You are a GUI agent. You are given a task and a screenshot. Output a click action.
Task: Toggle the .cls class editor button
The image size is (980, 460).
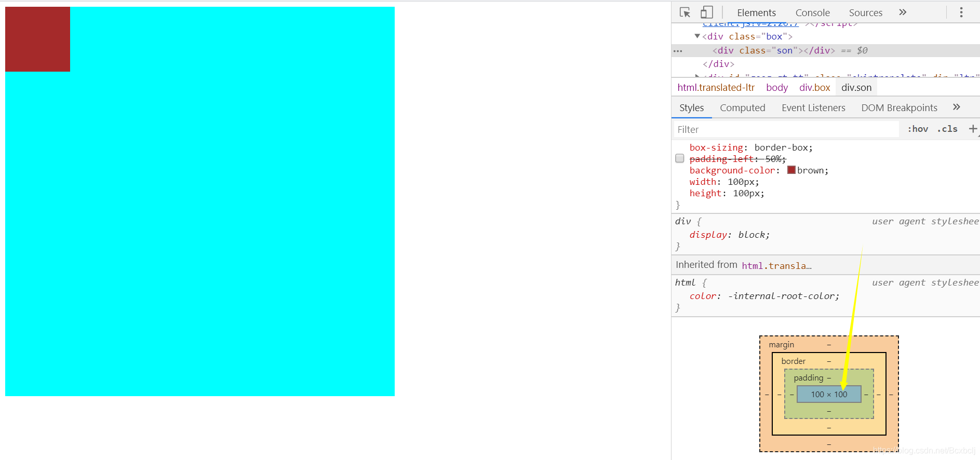click(947, 129)
